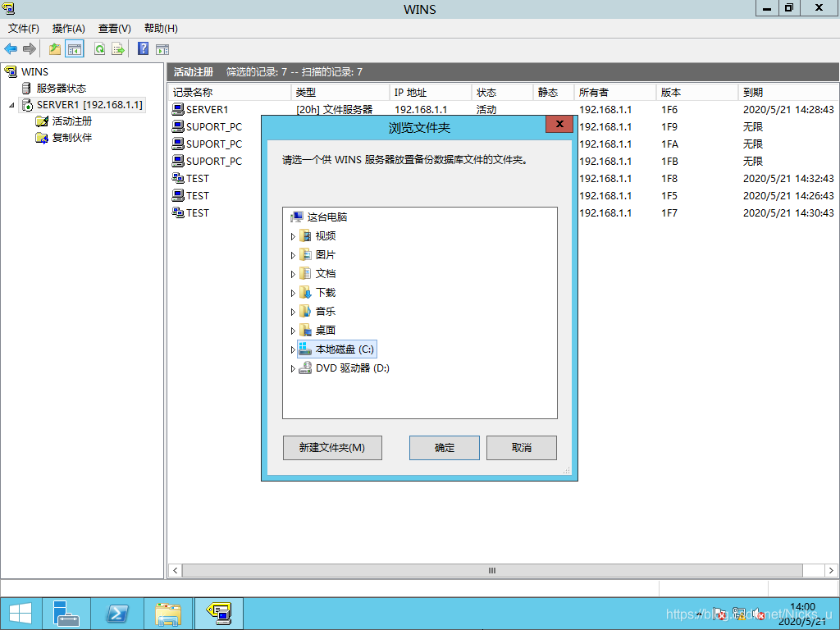Expand the 图片 folder arrow
This screenshot has width=840, height=630.
(293, 256)
